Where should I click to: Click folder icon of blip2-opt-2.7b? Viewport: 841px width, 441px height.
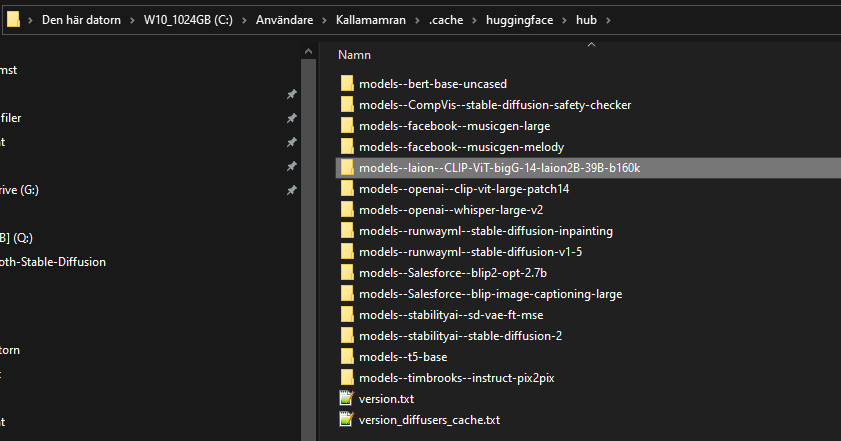pos(347,273)
